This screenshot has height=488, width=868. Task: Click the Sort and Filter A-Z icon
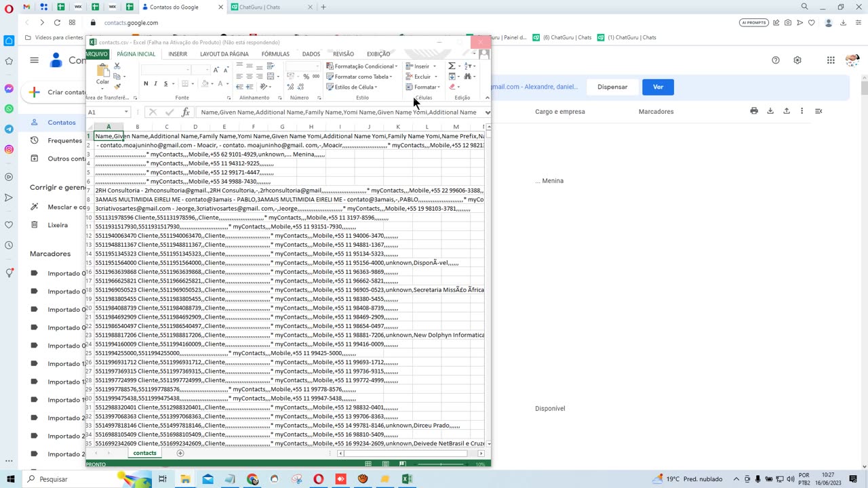[468, 66]
